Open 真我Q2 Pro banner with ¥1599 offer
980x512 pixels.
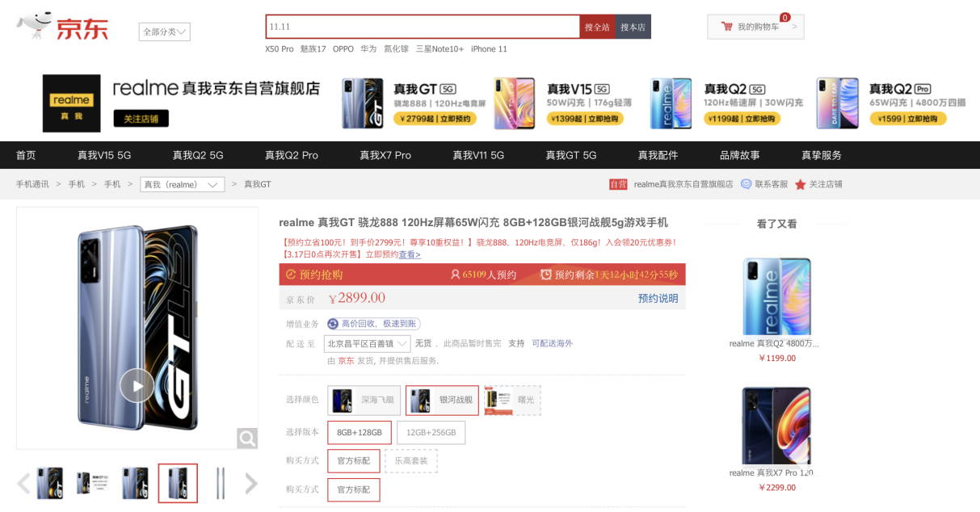point(891,103)
